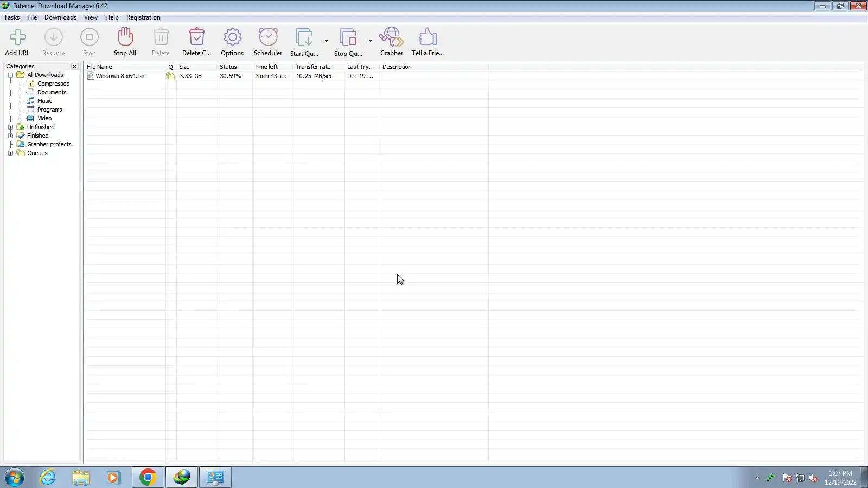Select the Unfinished category

click(41, 127)
